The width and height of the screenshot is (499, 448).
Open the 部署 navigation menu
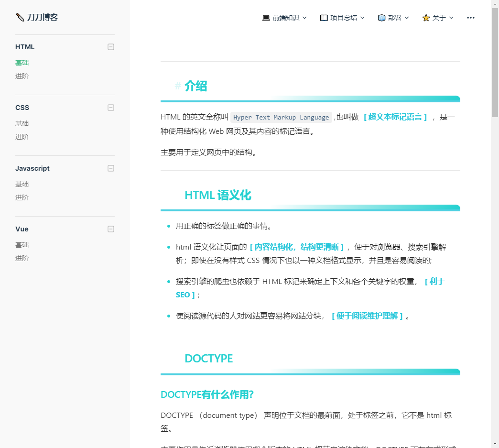pos(393,18)
